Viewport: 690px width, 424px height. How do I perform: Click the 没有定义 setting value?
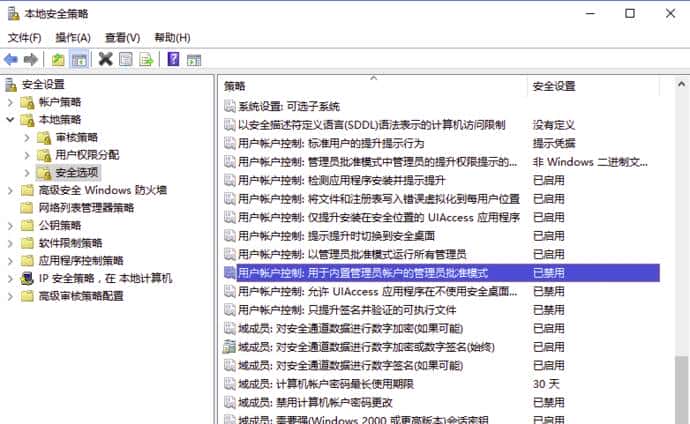click(554, 125)
